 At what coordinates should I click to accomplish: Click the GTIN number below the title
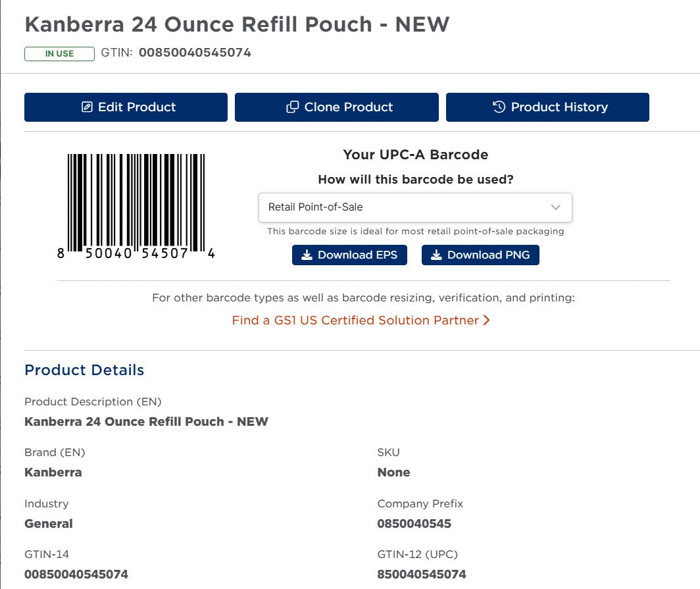(x=195, y=53)
